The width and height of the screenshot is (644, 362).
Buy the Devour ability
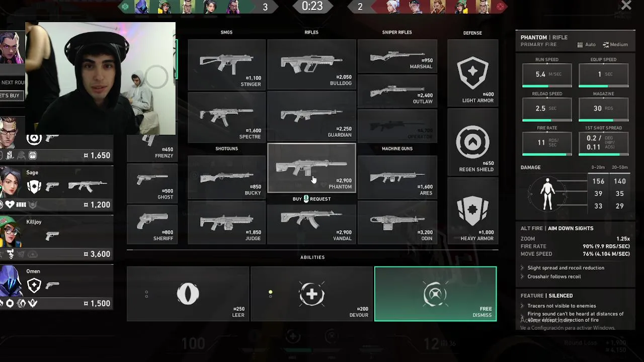311,294
